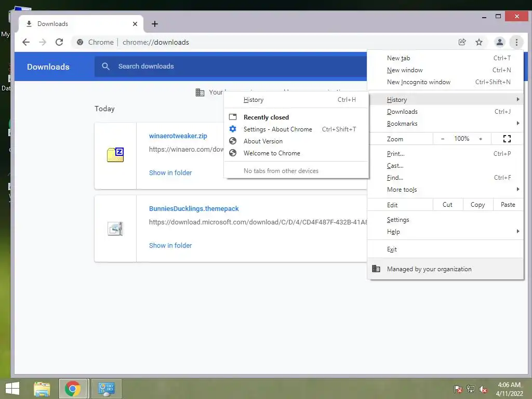Enter fullscreen mode from Zoom row

coord(507,138)
